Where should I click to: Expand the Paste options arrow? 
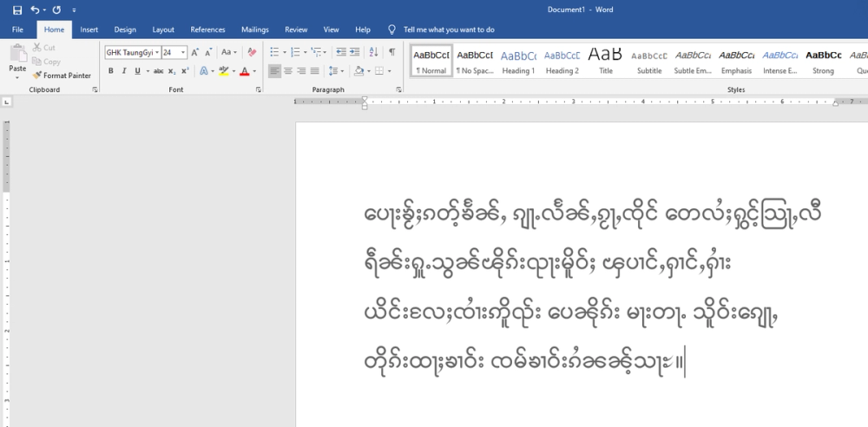click(17, 78)
